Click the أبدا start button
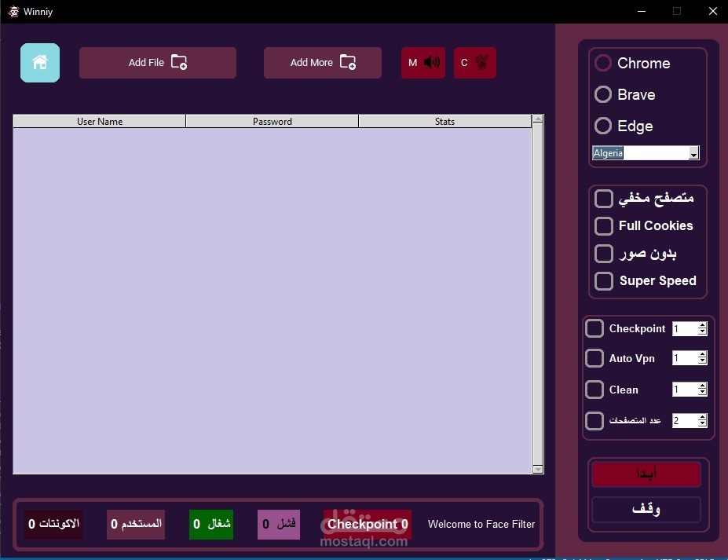 pos(646,474)
